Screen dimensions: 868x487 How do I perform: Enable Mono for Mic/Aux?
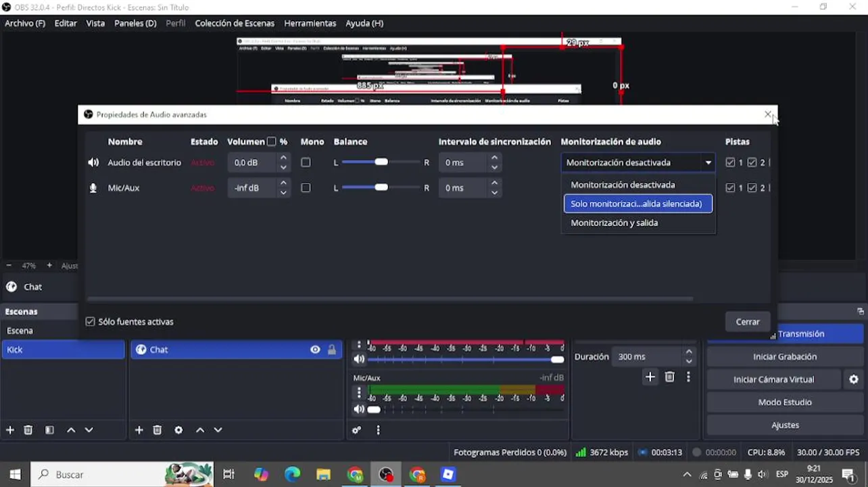coord(306,188)
